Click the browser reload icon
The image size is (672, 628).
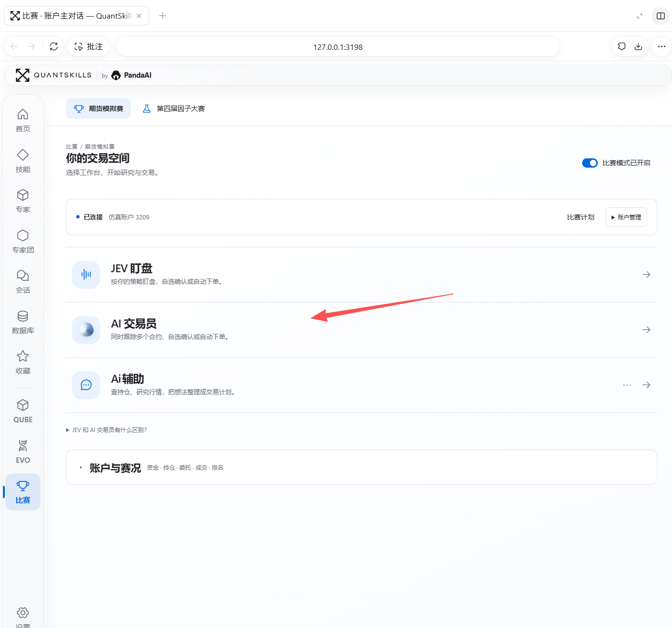coord(54,46)
